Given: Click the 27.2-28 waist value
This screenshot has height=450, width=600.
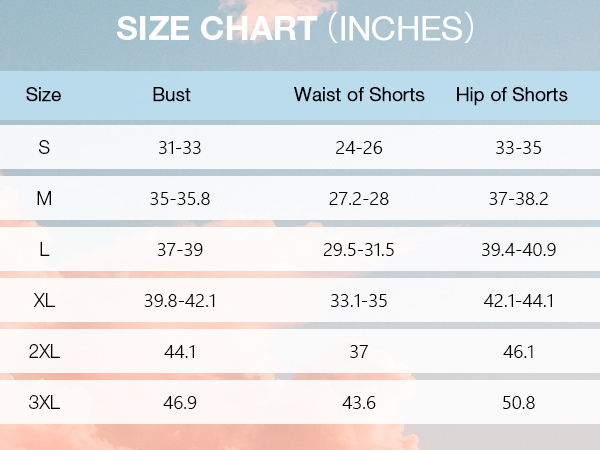Looking at the screenshot, I should 359,199.
